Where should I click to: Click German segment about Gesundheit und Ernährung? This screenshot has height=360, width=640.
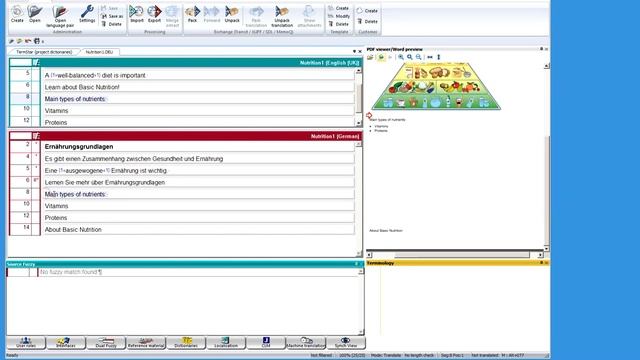point(199,159)
